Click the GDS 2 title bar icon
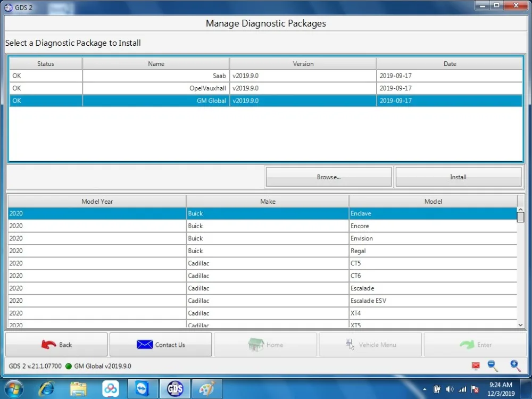Screen dimensions: 532x399 pos(9,7)
